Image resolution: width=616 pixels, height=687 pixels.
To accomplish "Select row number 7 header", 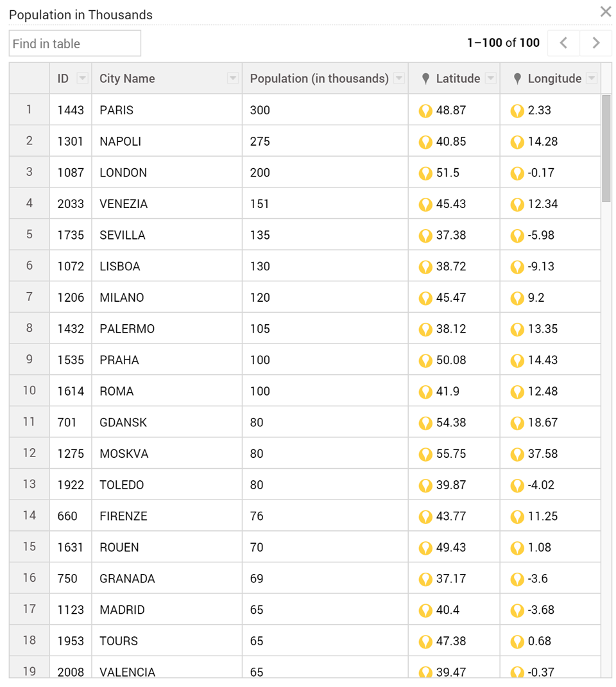I will click(x=30, y=297).
